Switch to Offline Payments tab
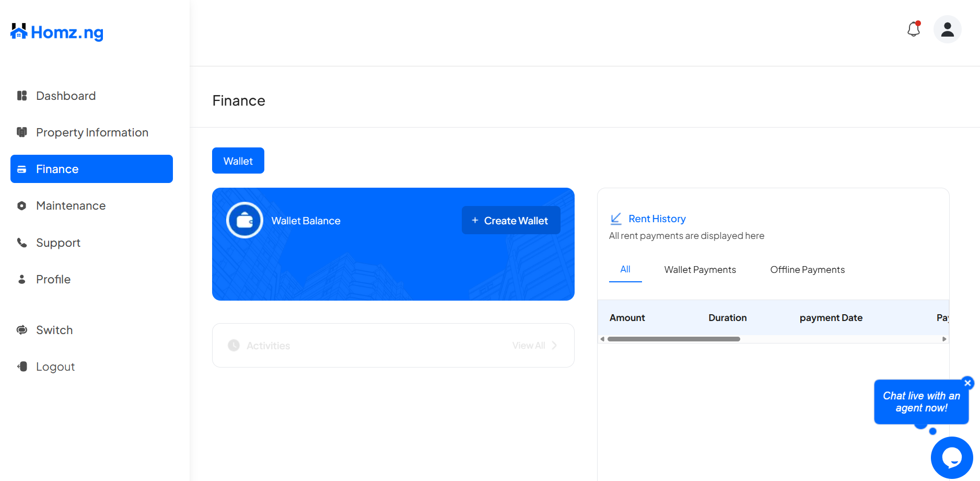 pyautogui.click(x=808, y=270)
